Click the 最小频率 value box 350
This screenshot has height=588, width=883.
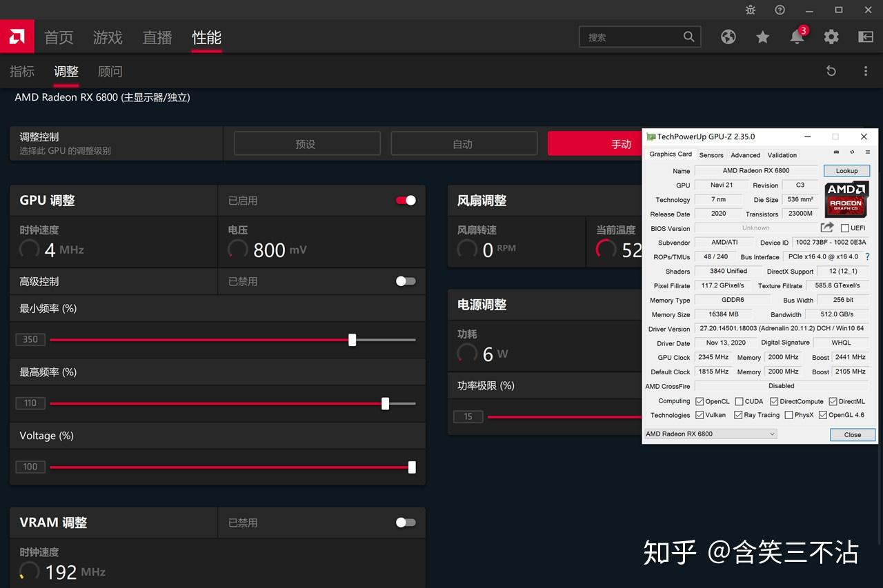(30, 339)
